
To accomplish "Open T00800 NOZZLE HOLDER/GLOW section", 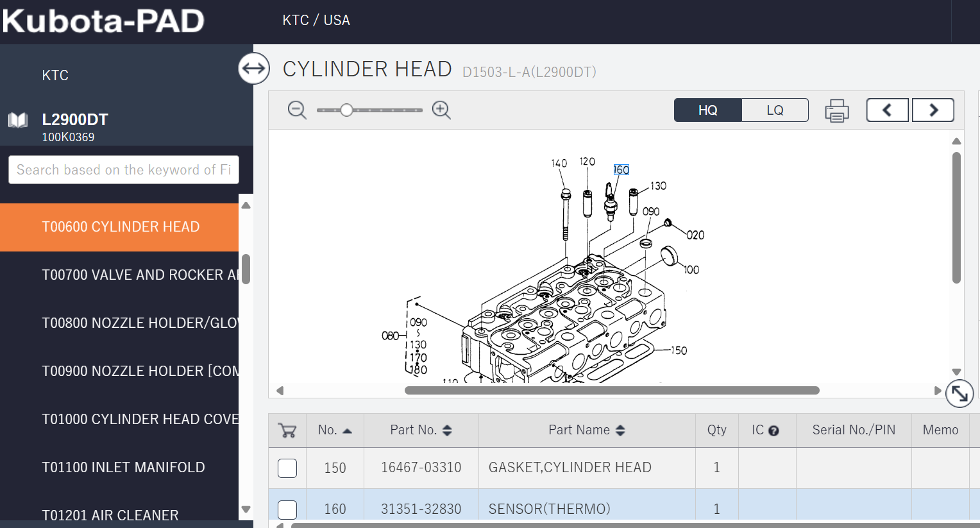I will tap(119, 323).
